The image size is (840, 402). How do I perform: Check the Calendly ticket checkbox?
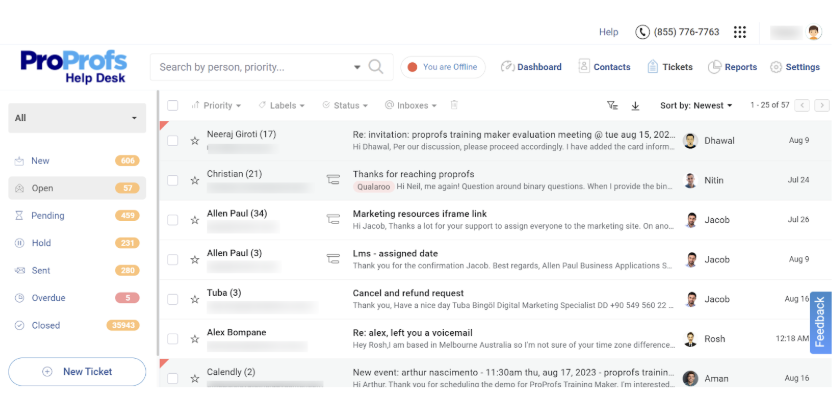tap(172, 379)
